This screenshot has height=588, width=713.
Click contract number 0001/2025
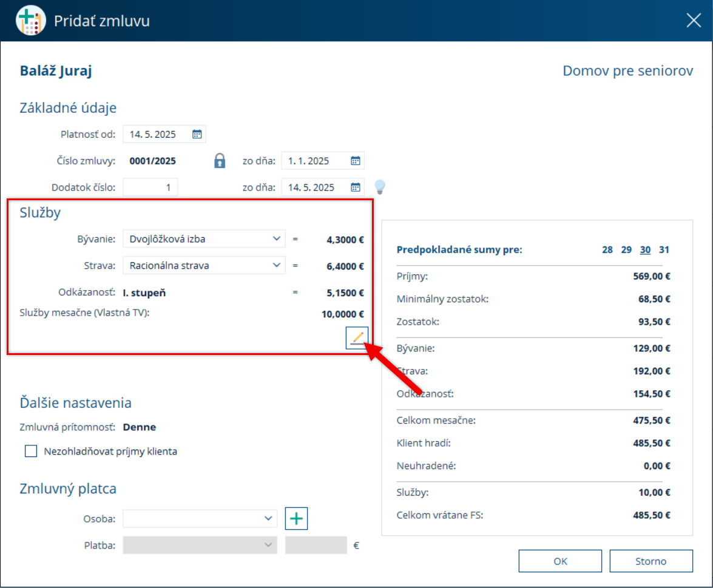(152, 161)
